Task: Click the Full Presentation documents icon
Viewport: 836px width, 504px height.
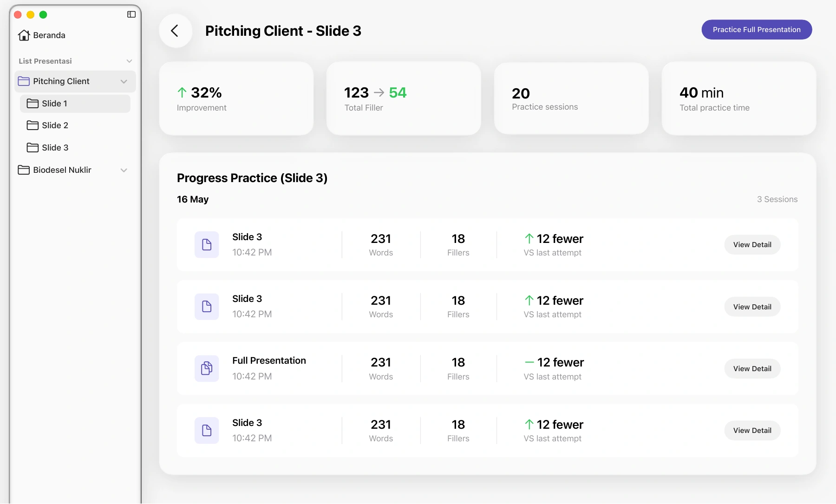Action: point(207,368)
